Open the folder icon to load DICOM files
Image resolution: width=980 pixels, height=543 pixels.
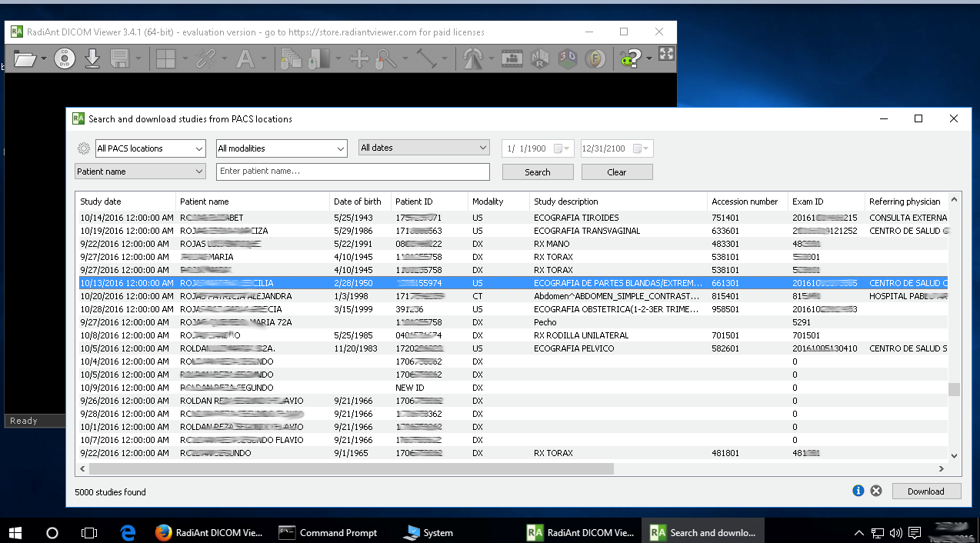(25, 58)
